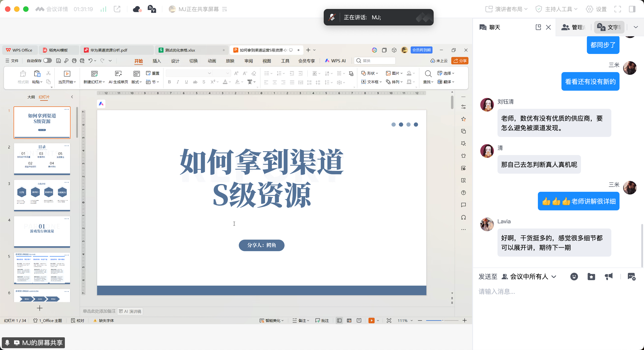Screen dimensions: 644x350
Task: Click the 单击此处添加备注 notes area
Action: tap(99, 311)
